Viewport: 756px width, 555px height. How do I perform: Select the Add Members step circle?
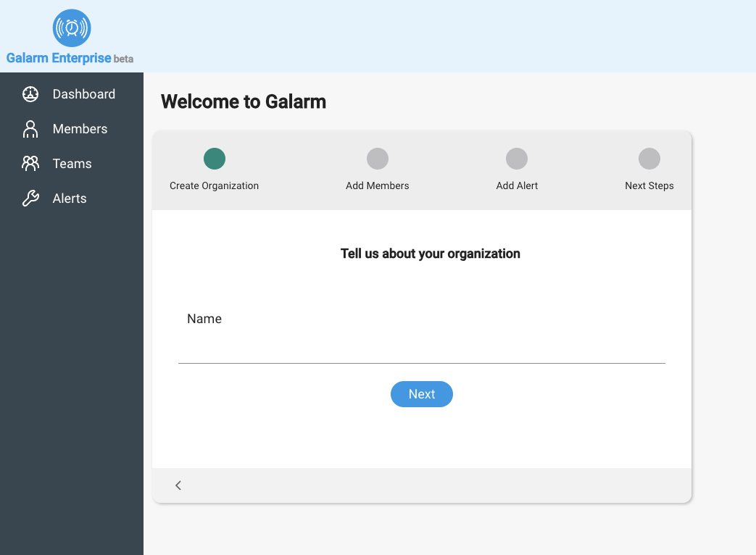click(378, 159)
